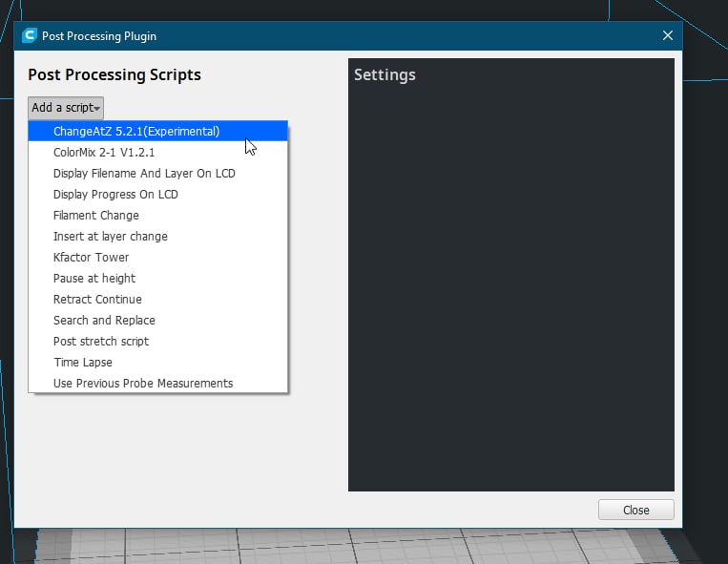Click the Close button of dialog
Image resolution: width=728 pixels, height=564 pixels.
coord(636,510)
